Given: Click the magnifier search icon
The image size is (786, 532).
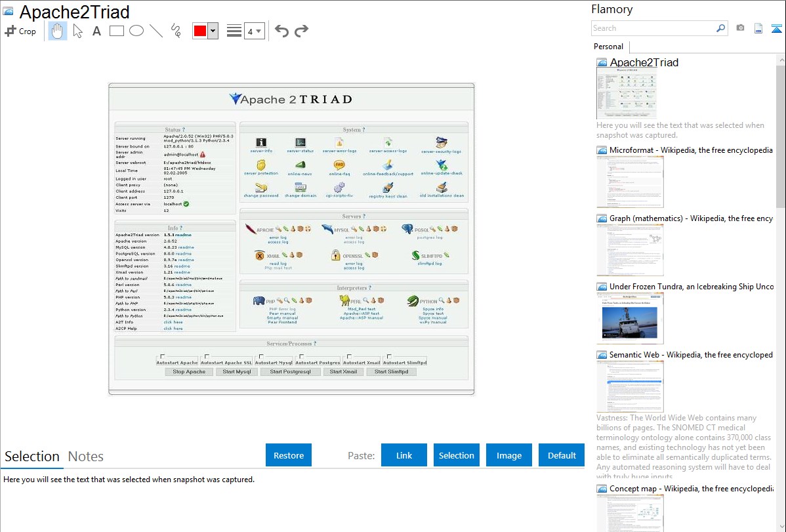Looking at the screenshot, I should pos(720,28).
